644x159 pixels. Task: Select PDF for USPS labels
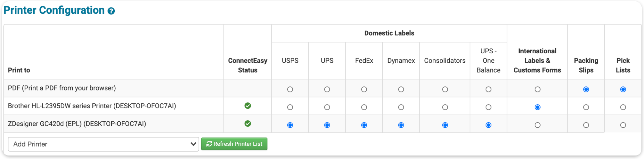pyautogui.click(x=290, y=89)
